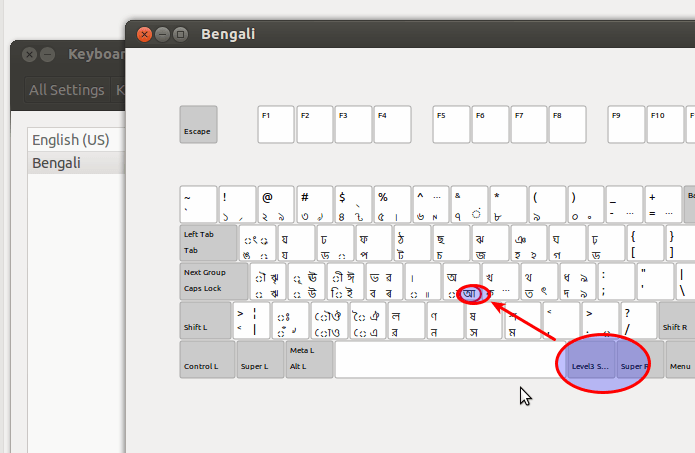Click the Control L key
The height and width of the screenshot is (453, 695).
(207, 359)
